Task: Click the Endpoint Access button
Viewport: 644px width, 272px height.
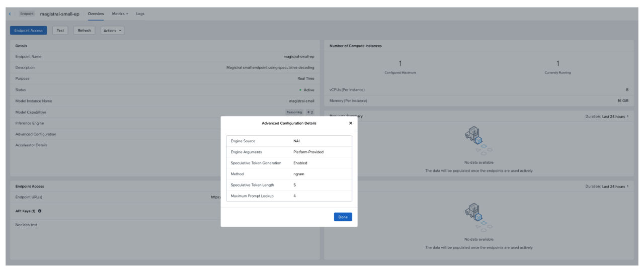Action: tap(28, 31)
